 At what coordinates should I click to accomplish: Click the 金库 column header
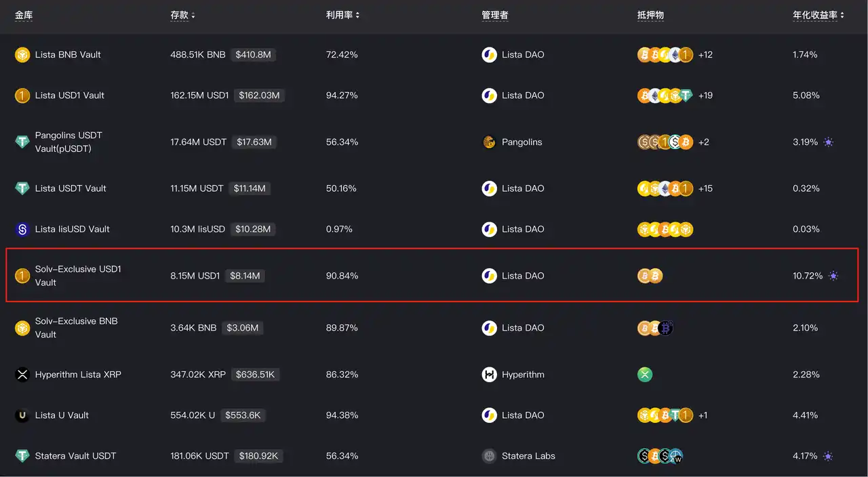(x=24, y=15)
